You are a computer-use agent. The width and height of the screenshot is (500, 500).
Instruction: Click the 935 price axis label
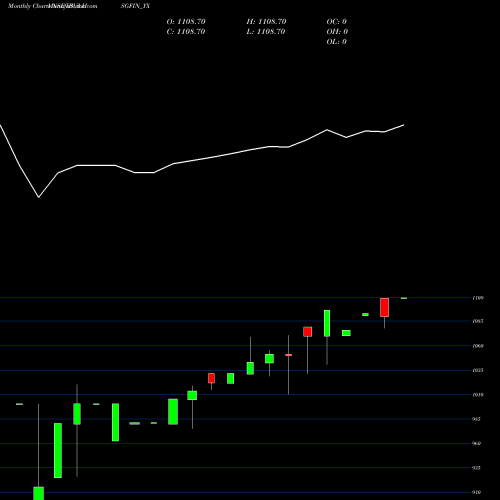click(477, 468)
